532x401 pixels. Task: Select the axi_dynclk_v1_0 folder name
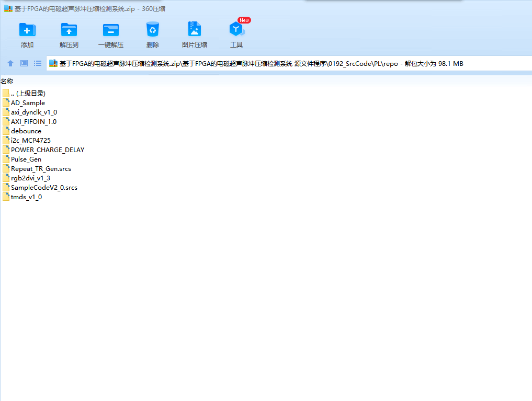pyautogui.click(x=34, y=112)
